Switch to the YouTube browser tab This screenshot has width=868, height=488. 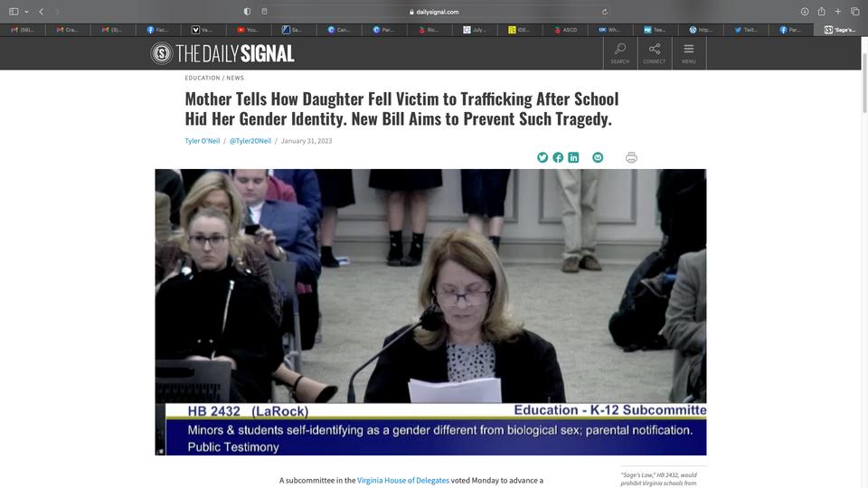(249, 30)
